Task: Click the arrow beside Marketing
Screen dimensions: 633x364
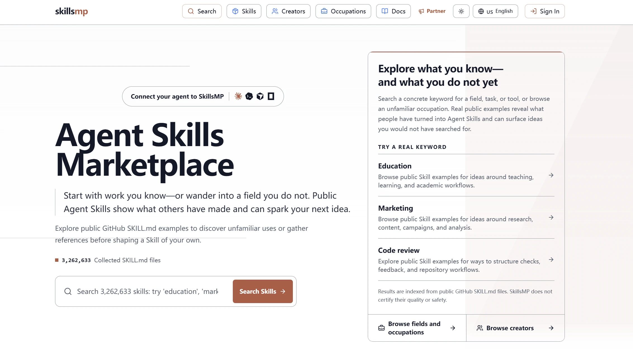Action: [551, 217]
